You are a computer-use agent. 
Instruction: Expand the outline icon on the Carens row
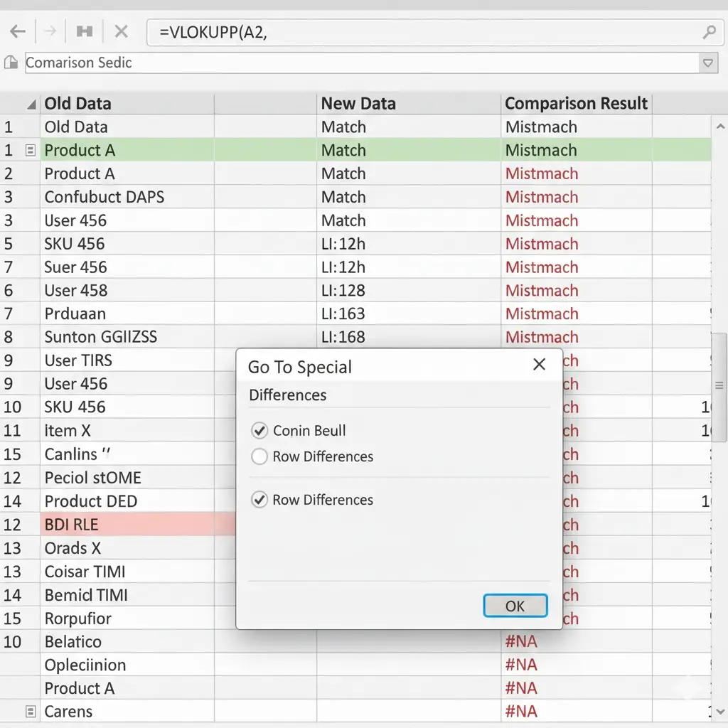(30, 711)
